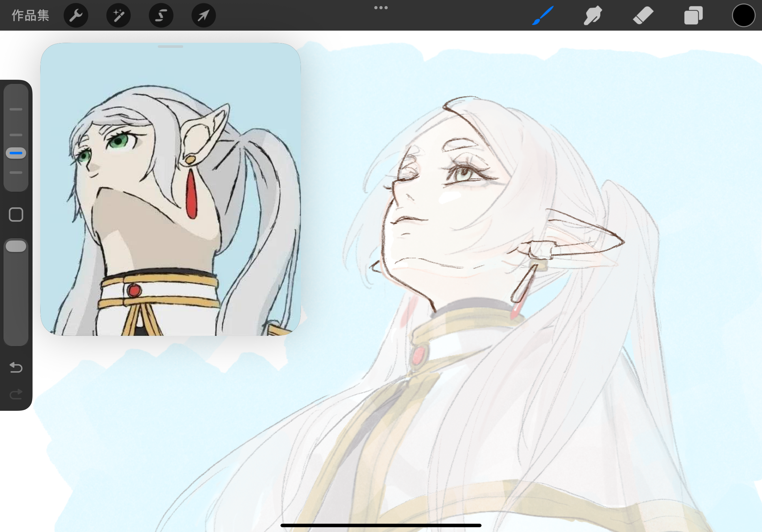Screen dimensions: 762x532
Task: Select the Paint brush tool
Action: coord(543,15)
